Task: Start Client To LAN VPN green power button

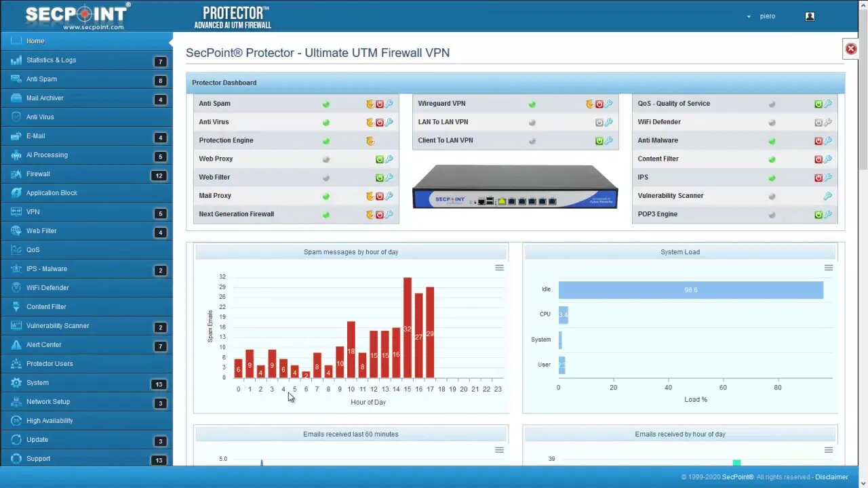Action: pyautogui.click(x=599, y=140)
